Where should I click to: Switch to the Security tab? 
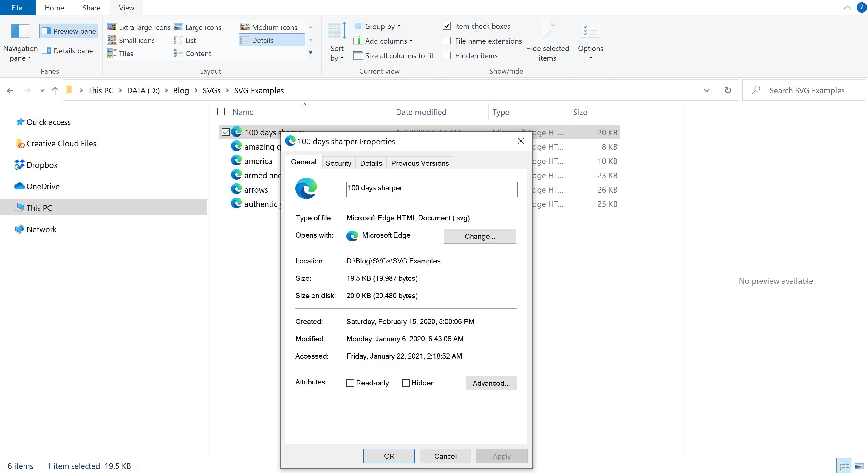[338, 163]
